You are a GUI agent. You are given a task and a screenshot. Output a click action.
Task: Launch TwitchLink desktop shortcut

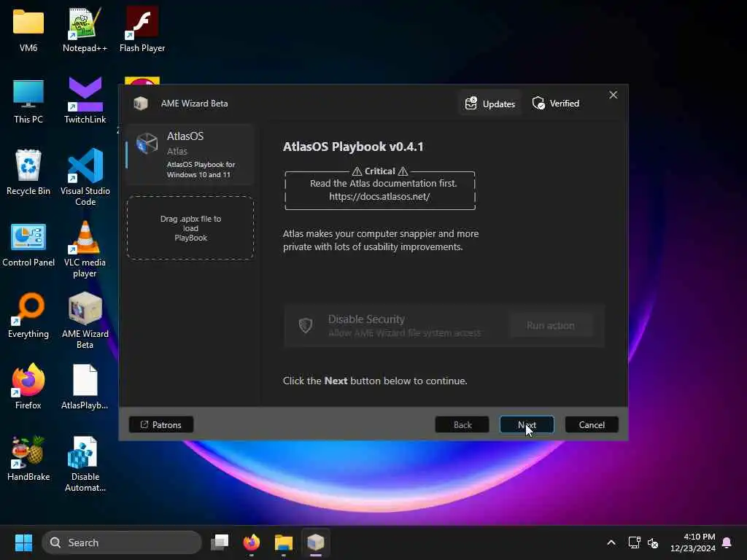85,101
